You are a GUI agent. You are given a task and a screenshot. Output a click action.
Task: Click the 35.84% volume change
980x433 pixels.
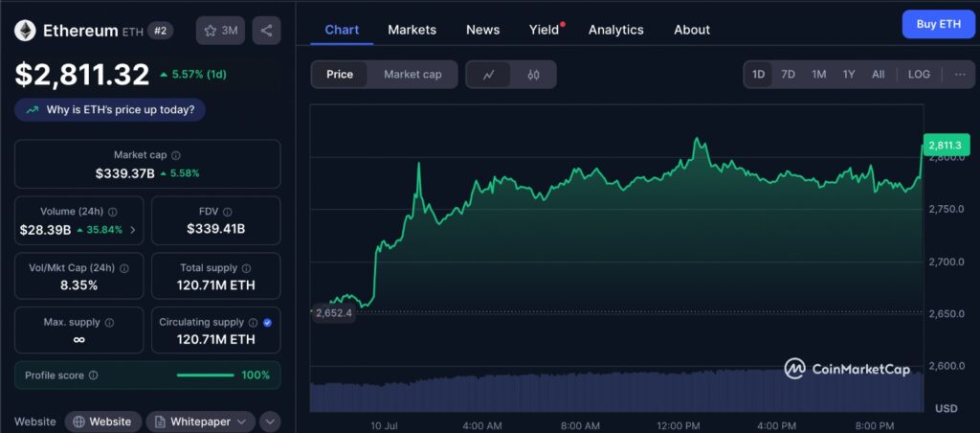(x=100, y=230)
